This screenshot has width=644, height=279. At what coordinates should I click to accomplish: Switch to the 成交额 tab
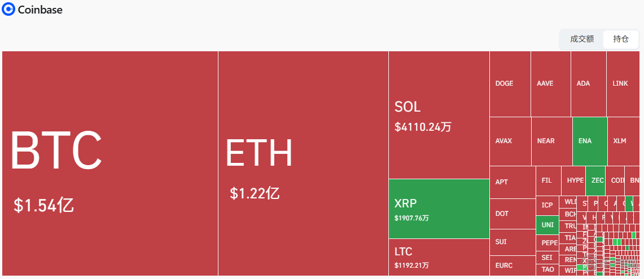coord(582,39)
